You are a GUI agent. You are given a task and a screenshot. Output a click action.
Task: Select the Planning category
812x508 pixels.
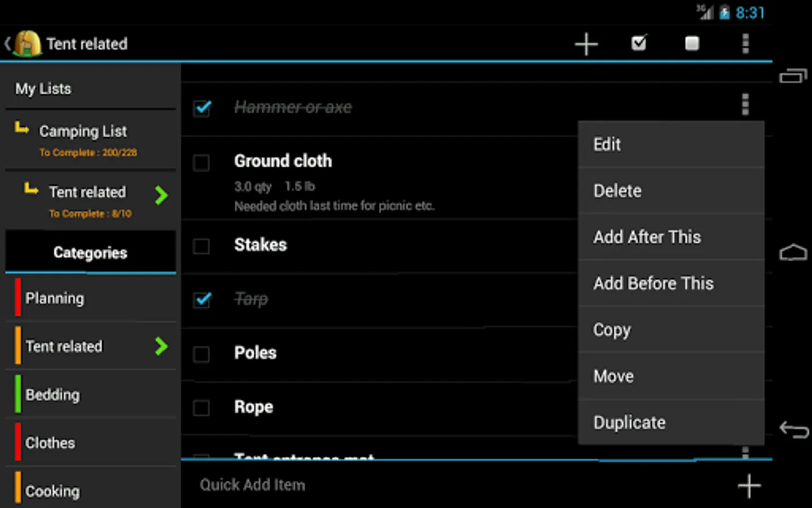coord(90,298)
